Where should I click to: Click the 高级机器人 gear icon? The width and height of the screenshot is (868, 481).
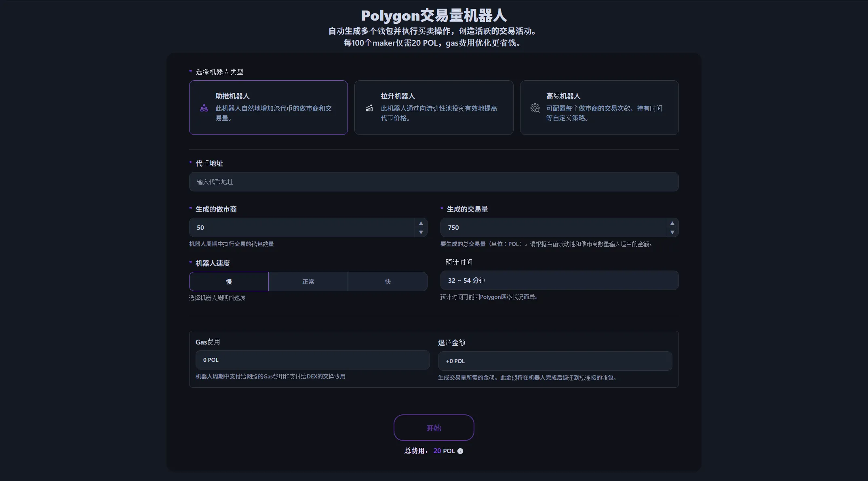coord(535,108)
